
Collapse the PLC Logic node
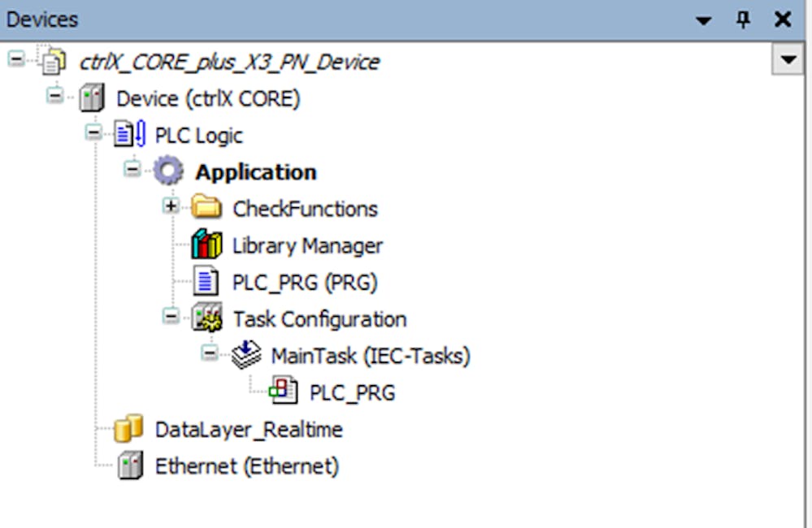[x=93, y=132]
